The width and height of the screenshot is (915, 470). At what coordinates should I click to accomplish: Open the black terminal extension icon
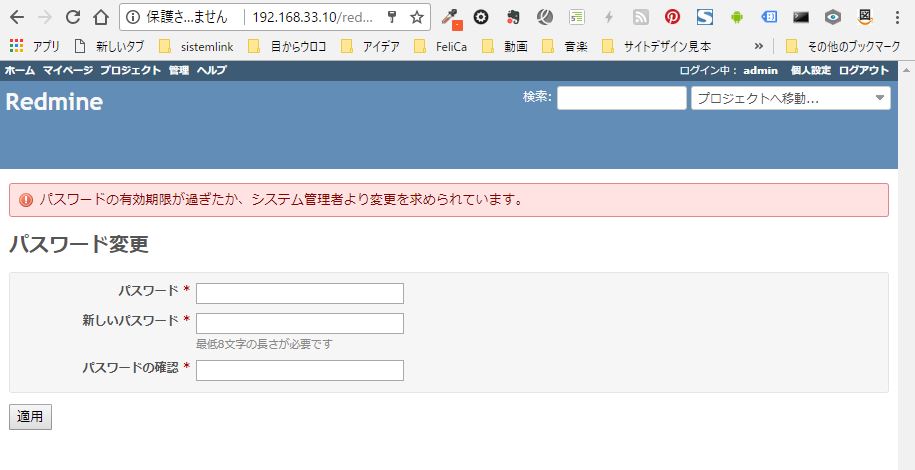coord(801,17)
